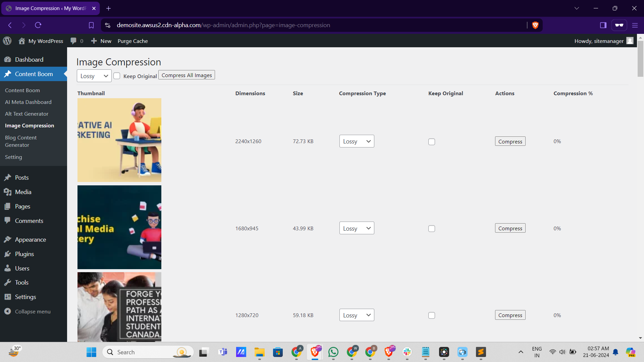Open the Dashboard menu item
Viewport: 644px width, 362px height.
coord(29,59)
